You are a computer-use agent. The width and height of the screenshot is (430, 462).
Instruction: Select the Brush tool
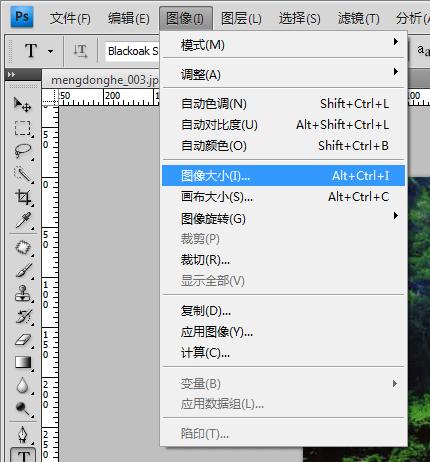point(22,270)
